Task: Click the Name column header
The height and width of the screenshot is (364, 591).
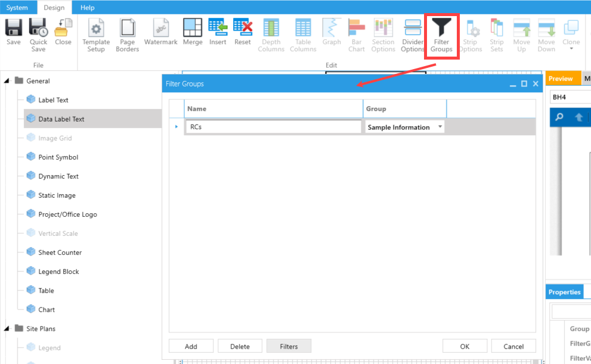Action: tap(273, 109)
